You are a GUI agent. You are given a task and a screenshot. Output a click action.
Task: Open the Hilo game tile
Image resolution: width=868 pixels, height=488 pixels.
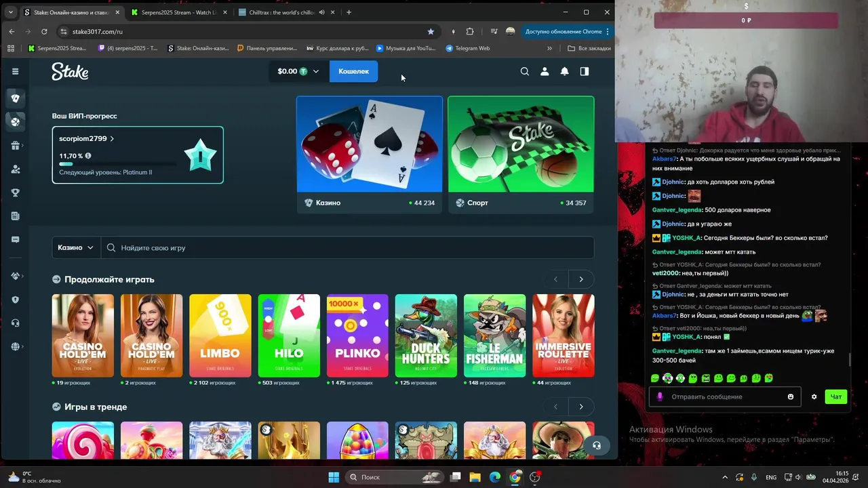(289, 335)
